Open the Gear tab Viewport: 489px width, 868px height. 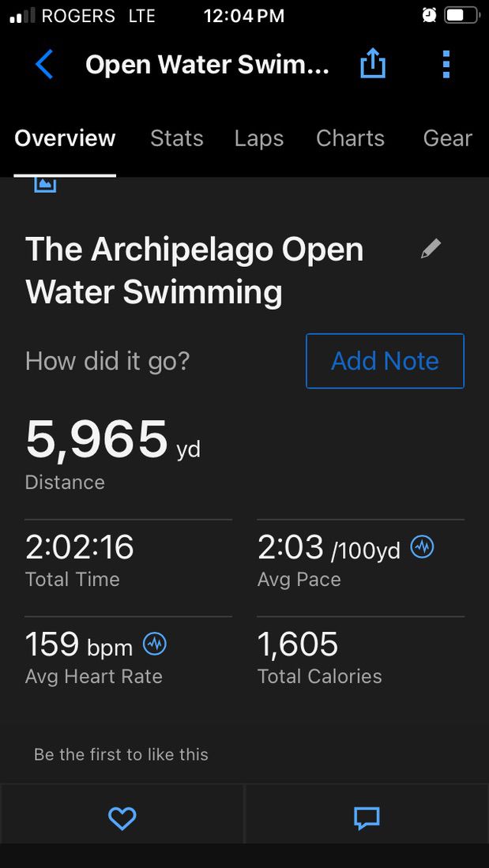447,138
